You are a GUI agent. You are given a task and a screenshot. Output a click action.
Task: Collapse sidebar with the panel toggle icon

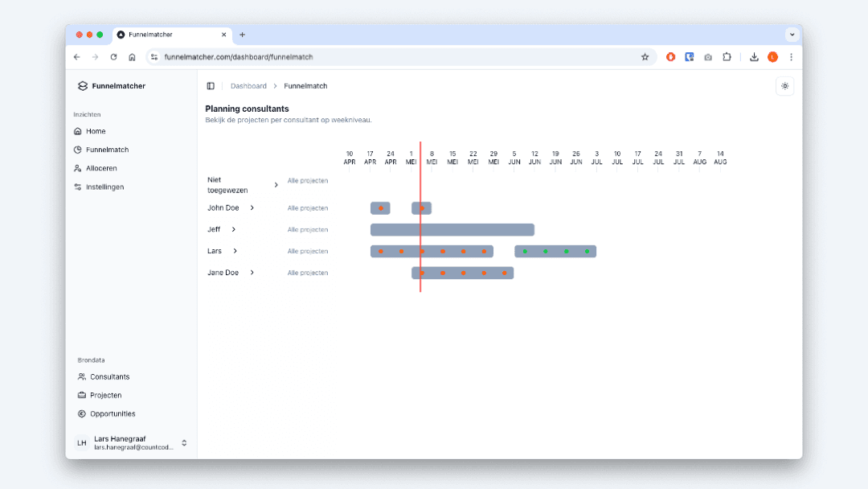[211, 86]
